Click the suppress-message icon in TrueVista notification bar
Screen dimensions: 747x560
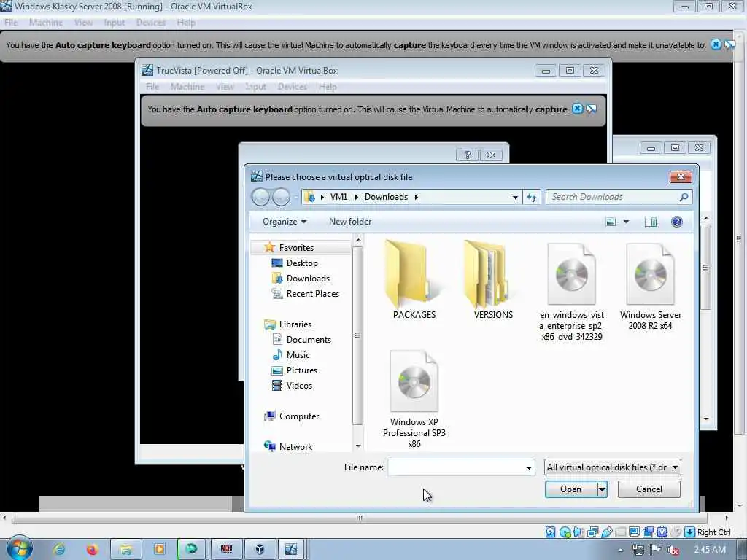coord(591,109)
